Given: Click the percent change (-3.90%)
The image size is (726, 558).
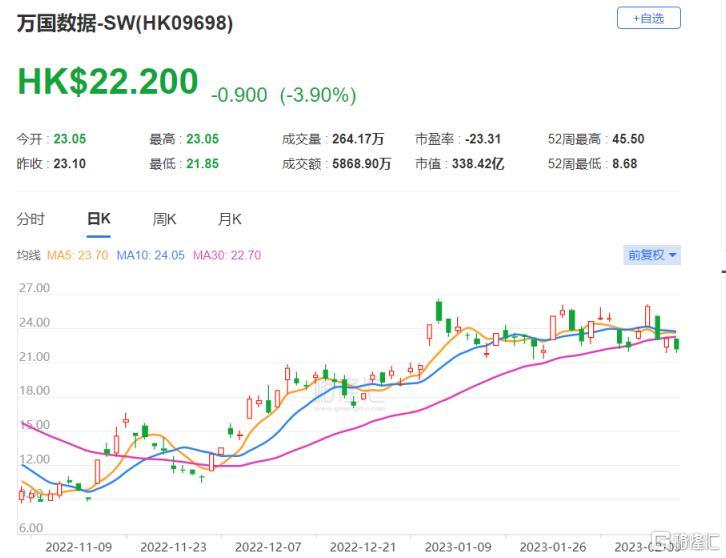Looking at the screenshot, I should click(318, 95).
